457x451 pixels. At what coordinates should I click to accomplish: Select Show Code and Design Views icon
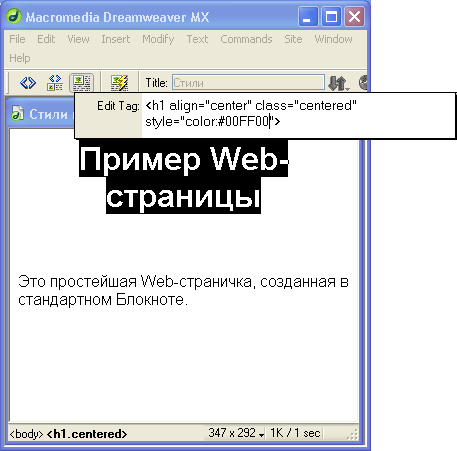click(55, 82)
